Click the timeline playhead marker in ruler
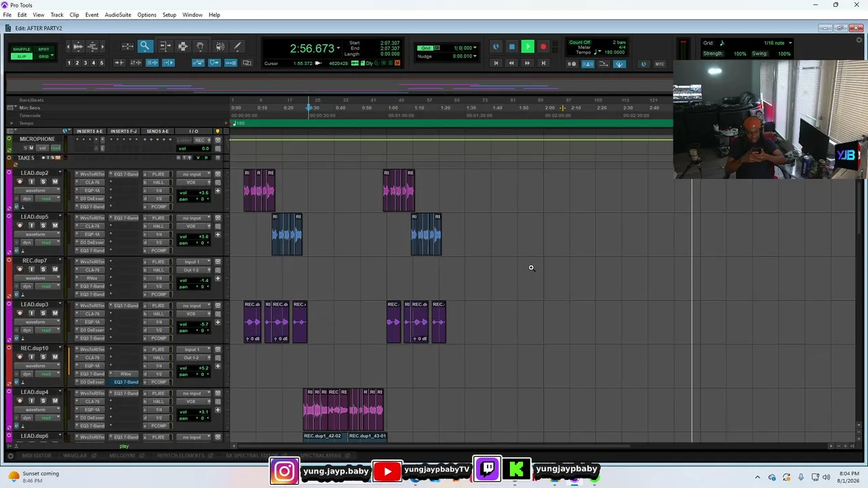This screenshot has width=868, height=488. [309, 108]
